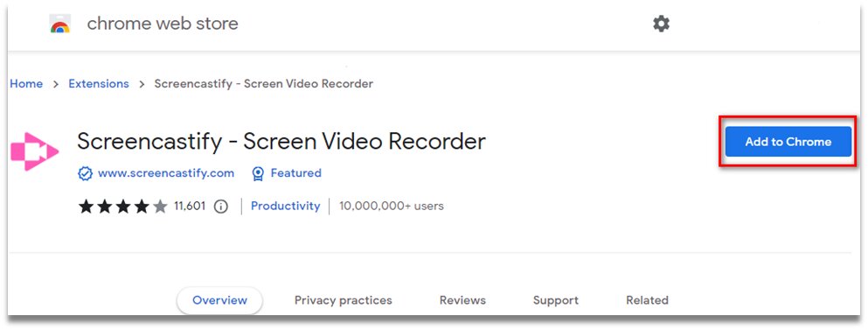868x330 pixels.
Task: Click the 10,000,000+ users text
Action: [392, 207]
